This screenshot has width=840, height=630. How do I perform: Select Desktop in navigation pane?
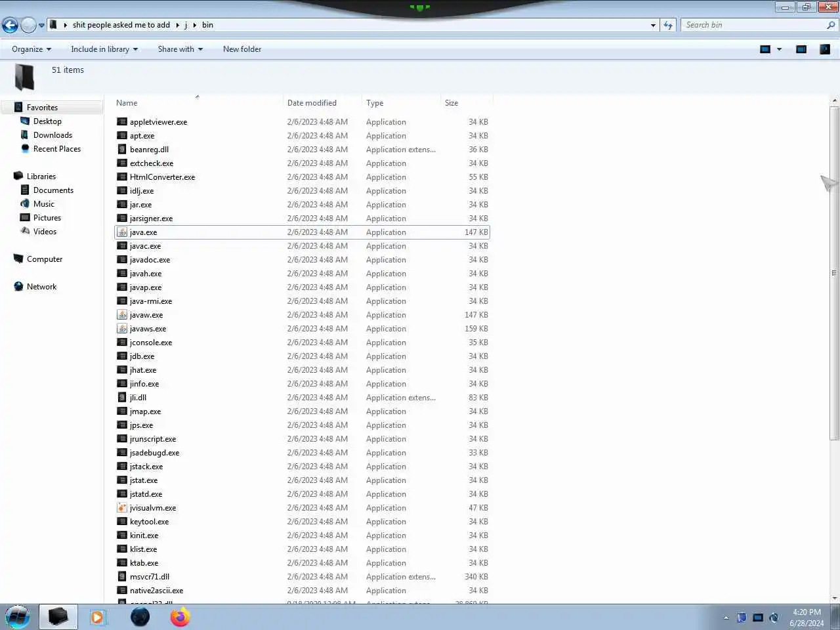47,121
